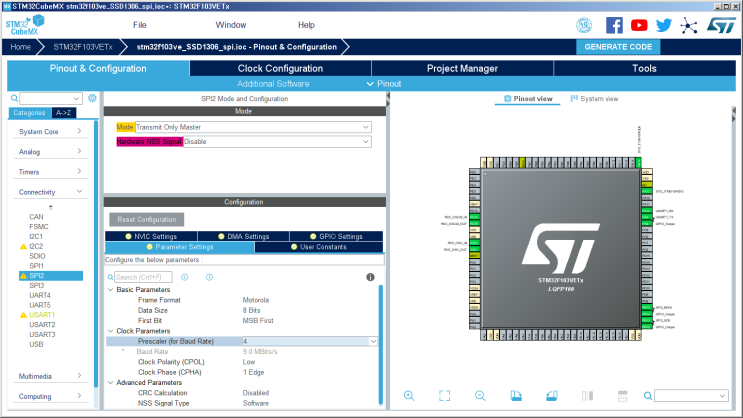Open NVIC Settings tab
The width and height of the screenshot is (743, 418).
click(151, 236)
